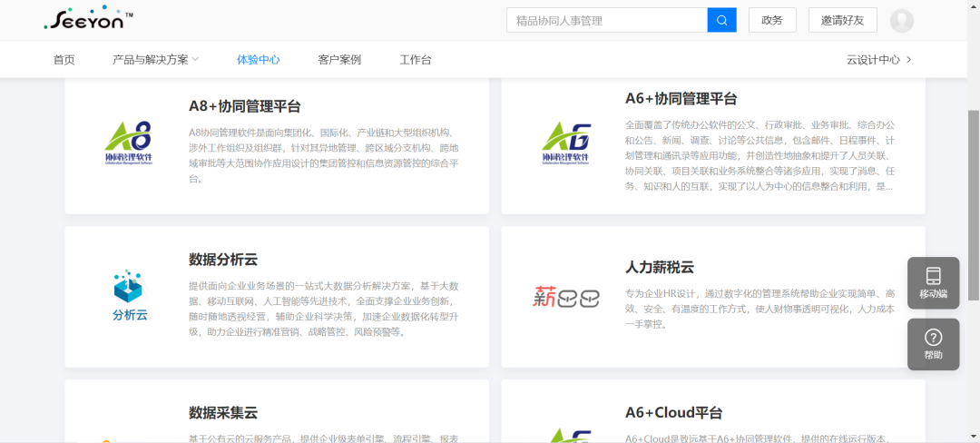Click the Seeyon logo in header
Screen dimensions: 980x443
88,19
